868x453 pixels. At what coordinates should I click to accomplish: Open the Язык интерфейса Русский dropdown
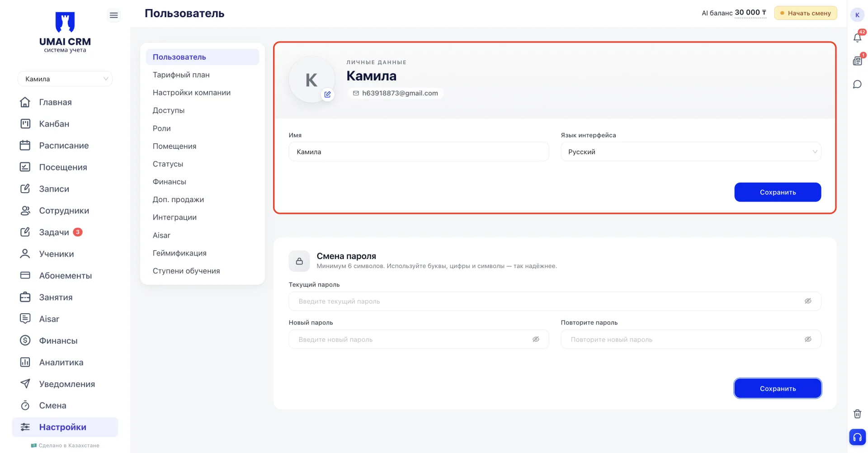click(691, 152)
